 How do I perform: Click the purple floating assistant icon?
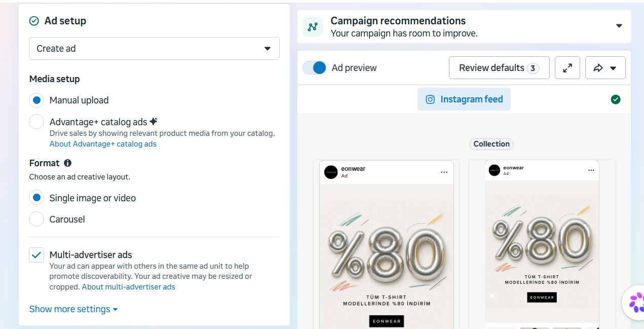[x=635, y=302]
